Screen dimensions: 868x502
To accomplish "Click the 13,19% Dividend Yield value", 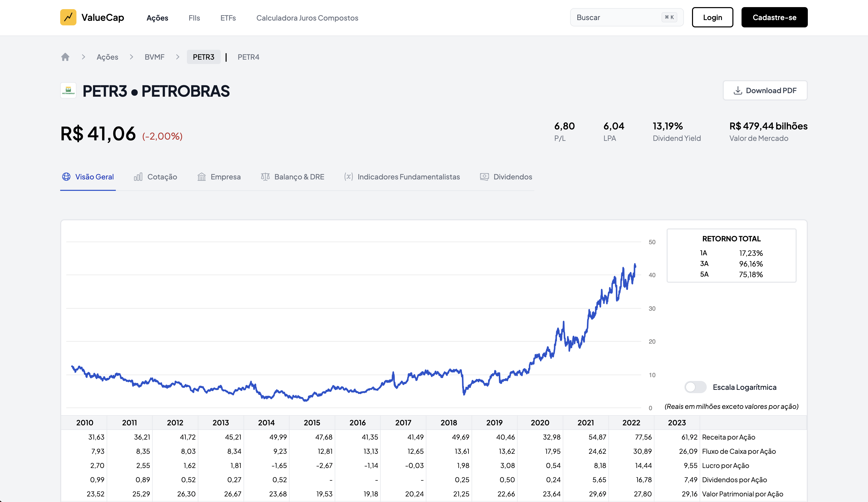I will point(668,126).
